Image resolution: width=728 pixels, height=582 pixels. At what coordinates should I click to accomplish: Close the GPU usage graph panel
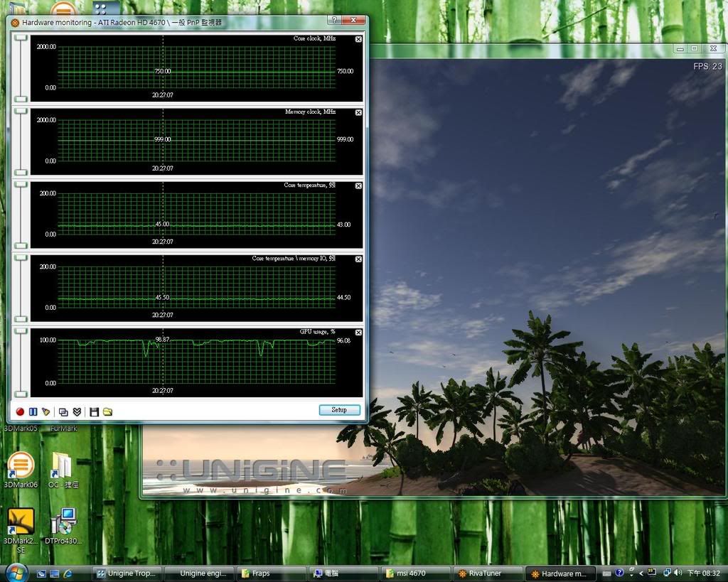click(358, 333)
